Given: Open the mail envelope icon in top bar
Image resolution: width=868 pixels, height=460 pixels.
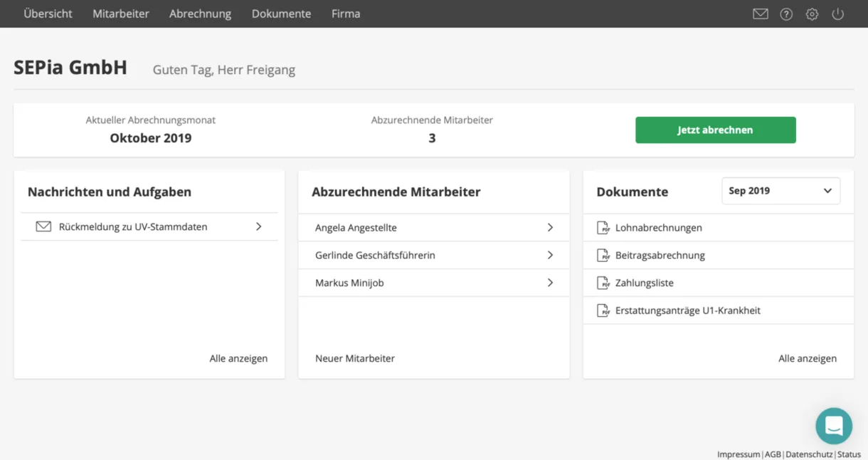Looking at the screenshot, I should [x=761, y=14].
